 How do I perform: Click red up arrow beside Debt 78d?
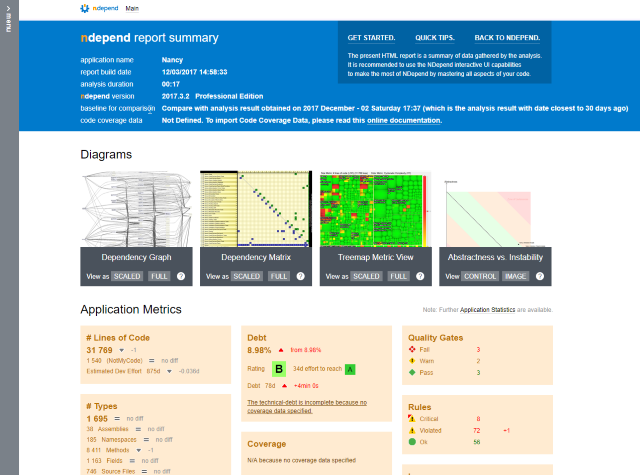(284, 386)
